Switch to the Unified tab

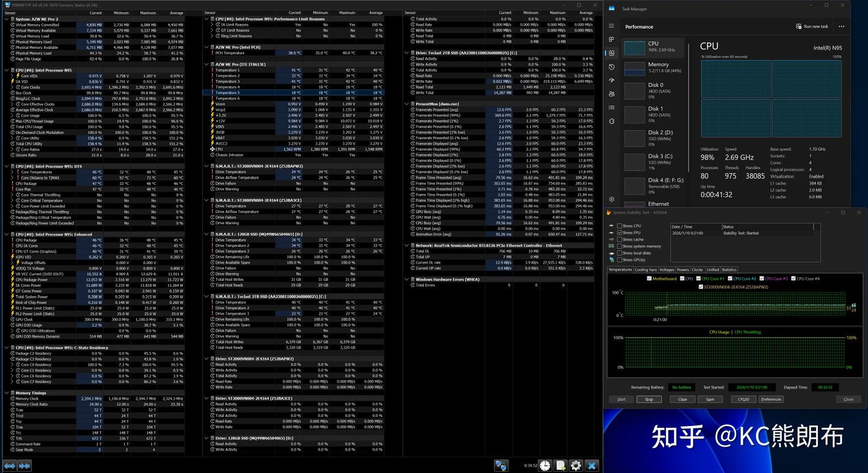(712, 270)
